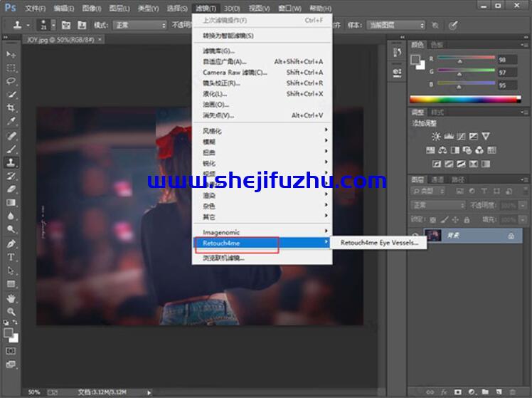The width and height of the screenshot is (532, 398).
Task: Toggle pressure for size button in options bar
Action: coord(453,25)
